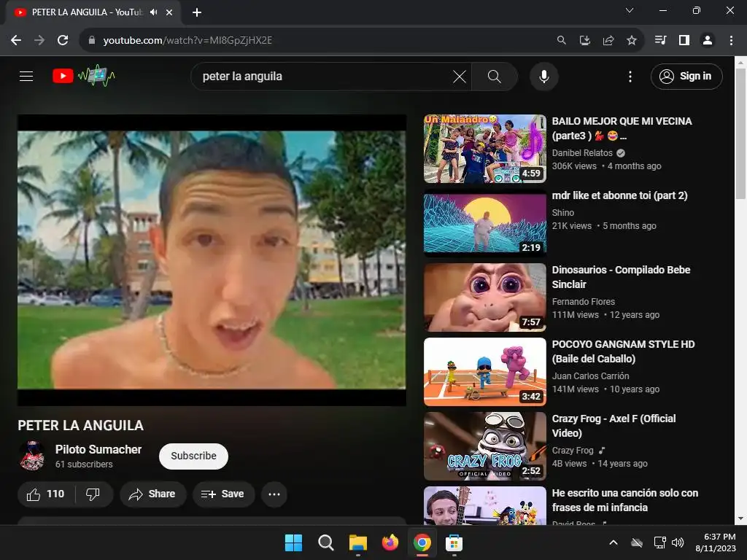The image size is (747, 560).
Task: Open the volume speaker tray icon
Action: coord(678,542)
